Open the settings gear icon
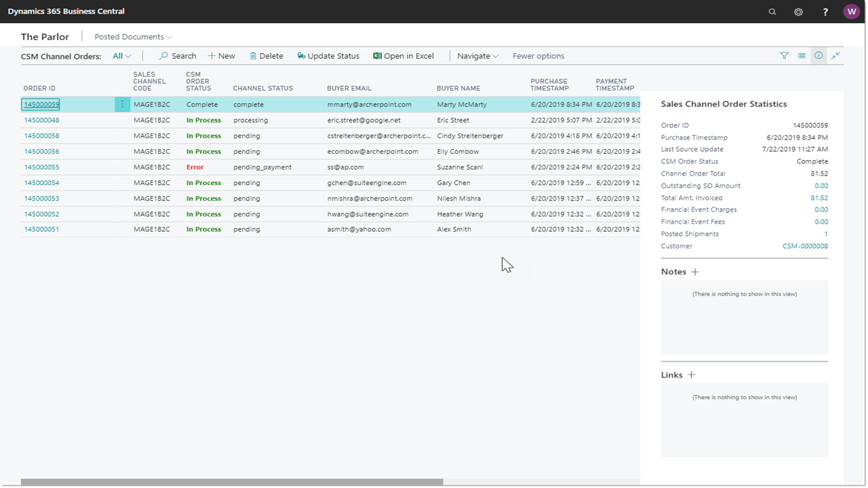868x488 pixels. (x=798, y=12)
